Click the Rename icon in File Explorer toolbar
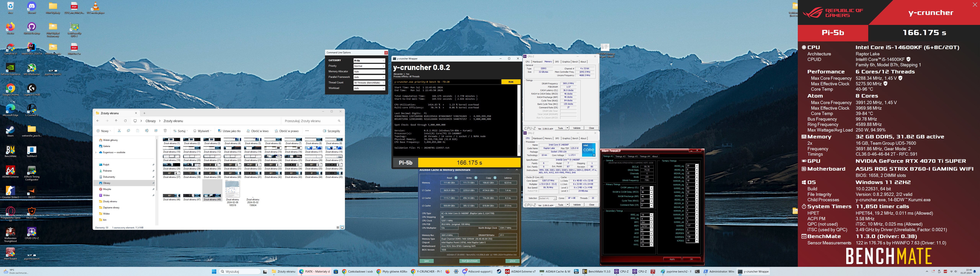The width and height of the screenshot is (980, 276). coord(147,131)
